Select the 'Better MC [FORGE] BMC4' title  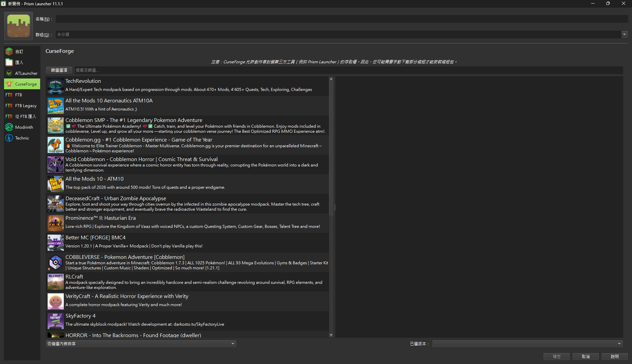coord(95,237)
